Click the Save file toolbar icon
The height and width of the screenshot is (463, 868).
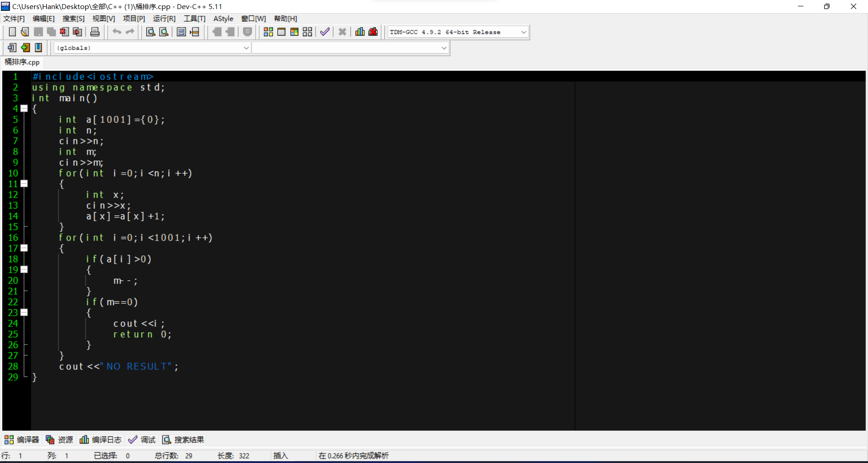[x=38, y=32]
